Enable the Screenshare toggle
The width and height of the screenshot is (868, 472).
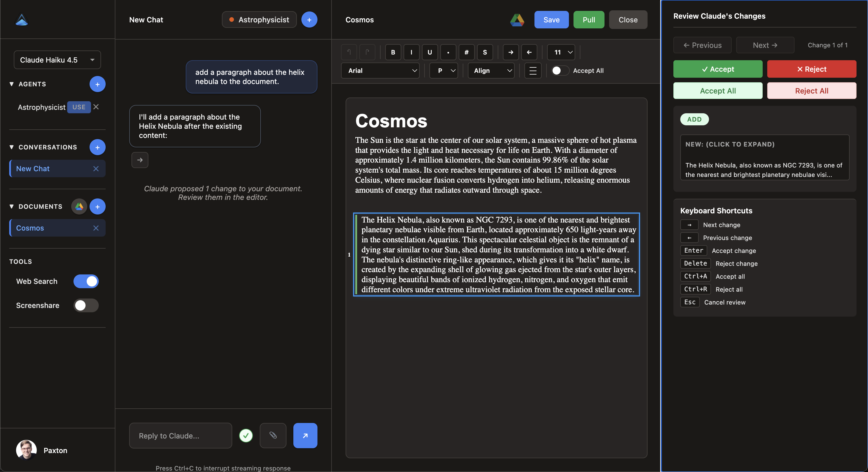click(x=86, y=305)
